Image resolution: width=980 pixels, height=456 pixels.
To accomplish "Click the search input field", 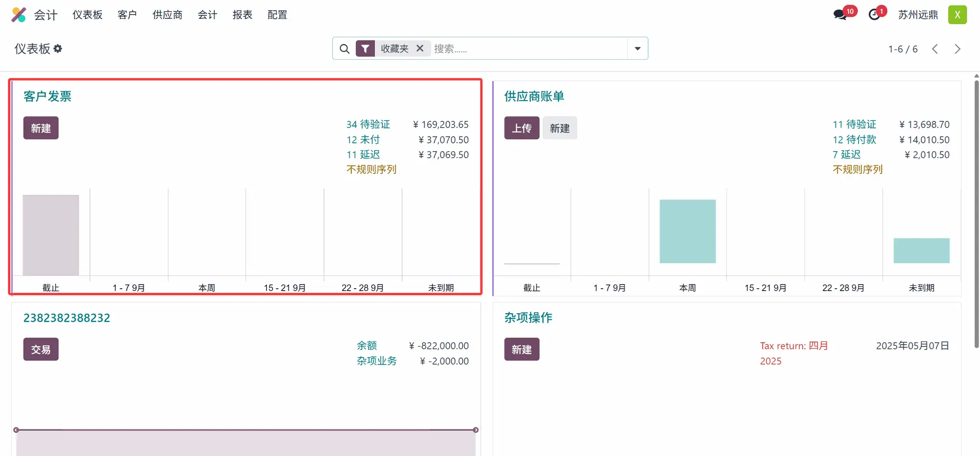I will (x=528, y=48).
